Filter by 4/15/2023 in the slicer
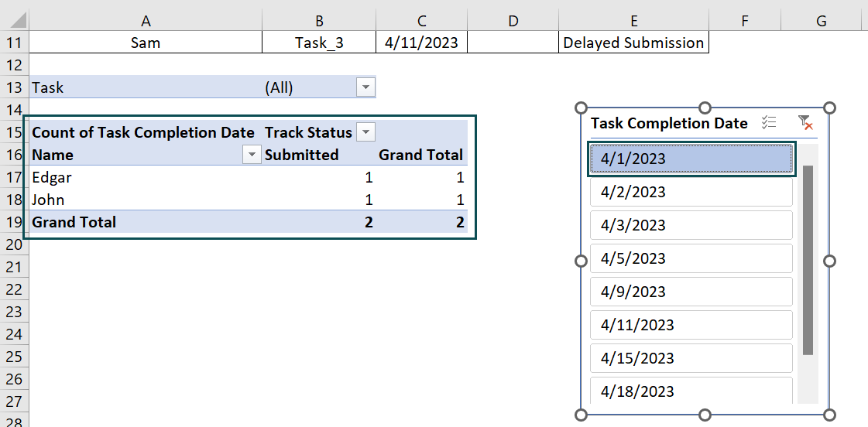The height and width of the screenshot is (427, 868). pos(691,358)
